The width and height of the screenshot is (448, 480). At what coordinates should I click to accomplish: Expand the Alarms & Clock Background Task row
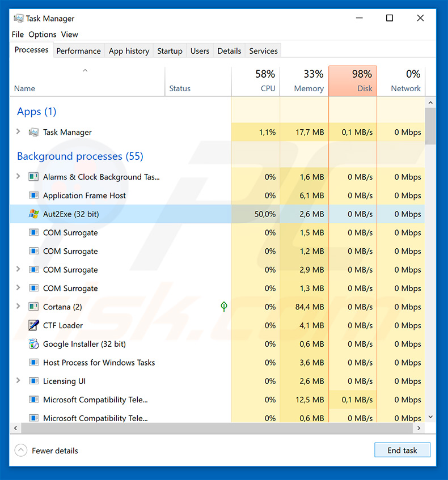[x=18, y=176]
